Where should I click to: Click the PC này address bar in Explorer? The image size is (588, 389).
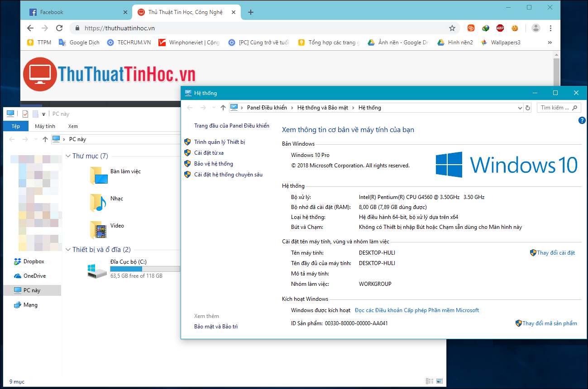(x=116, y=139)
